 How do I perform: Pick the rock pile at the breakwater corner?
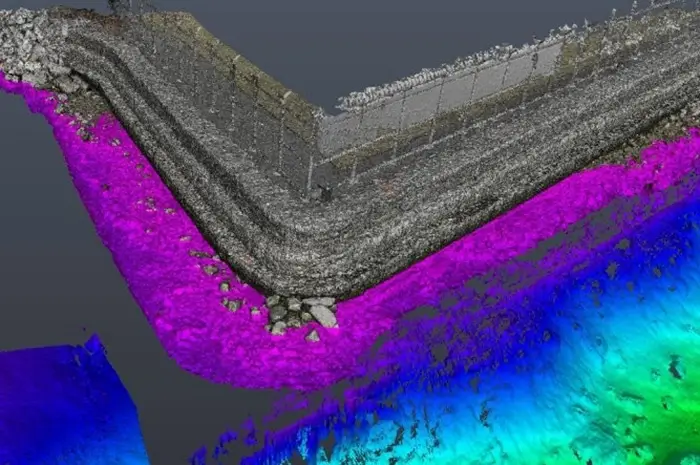302,317
